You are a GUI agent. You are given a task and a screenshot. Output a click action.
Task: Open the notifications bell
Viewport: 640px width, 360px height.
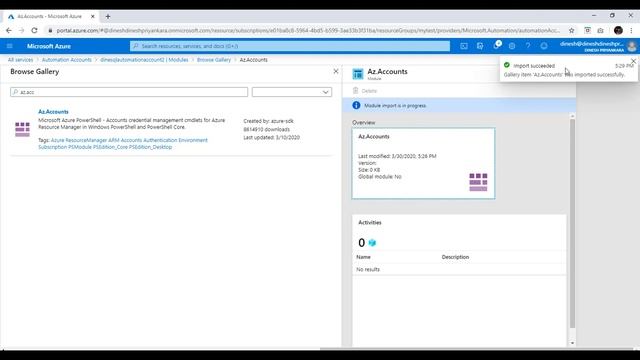pos(496,46)
